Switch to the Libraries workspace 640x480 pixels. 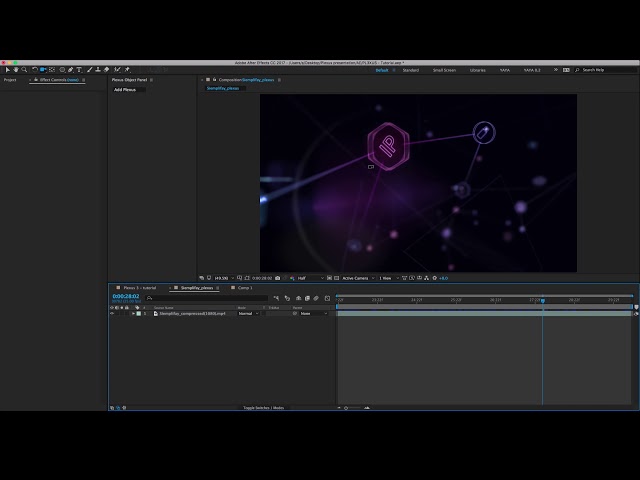click(x=478, y=70)
